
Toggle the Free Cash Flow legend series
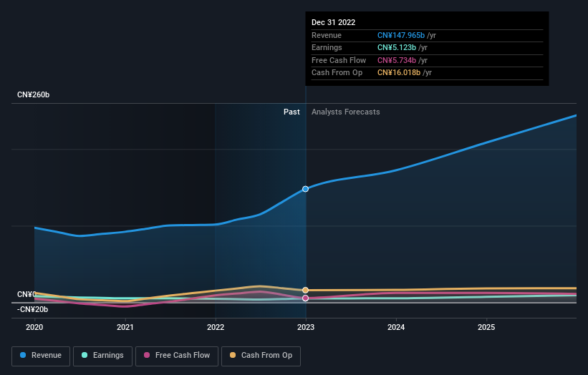[x=177, y=356]
